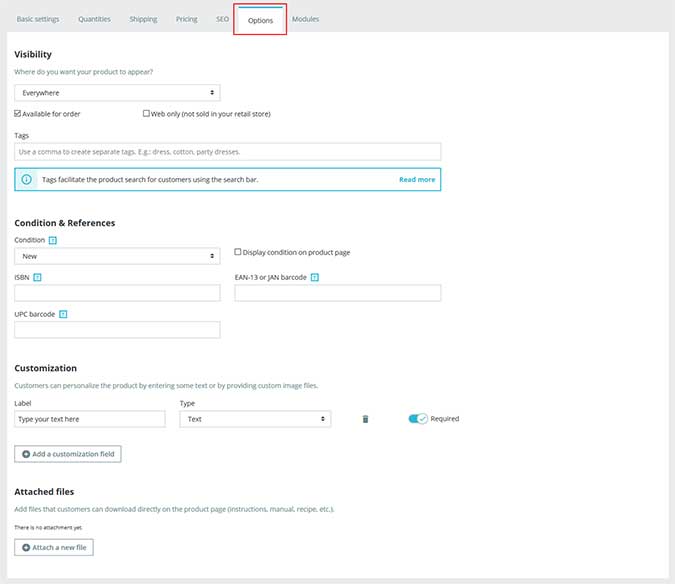Check Display condition on product page

(x=238, y=252)
